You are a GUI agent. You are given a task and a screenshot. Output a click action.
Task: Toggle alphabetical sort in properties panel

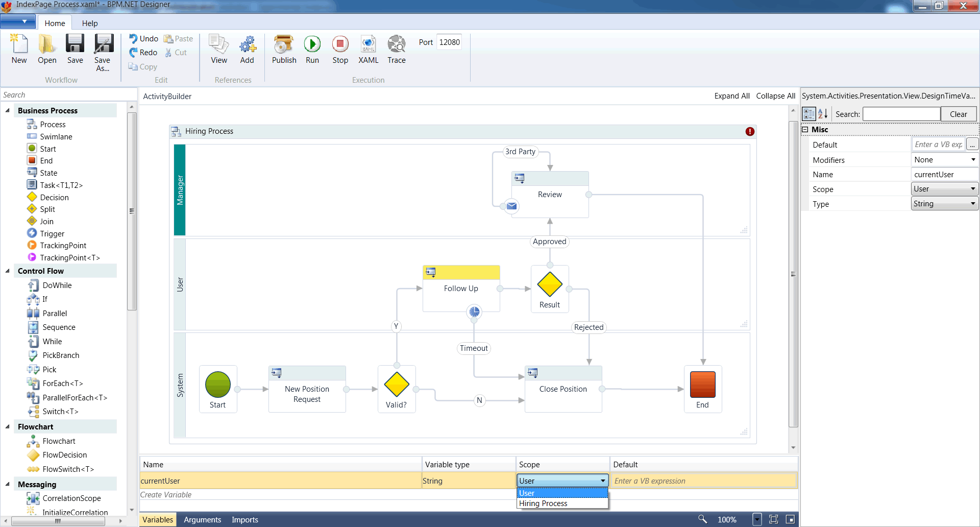823,114
